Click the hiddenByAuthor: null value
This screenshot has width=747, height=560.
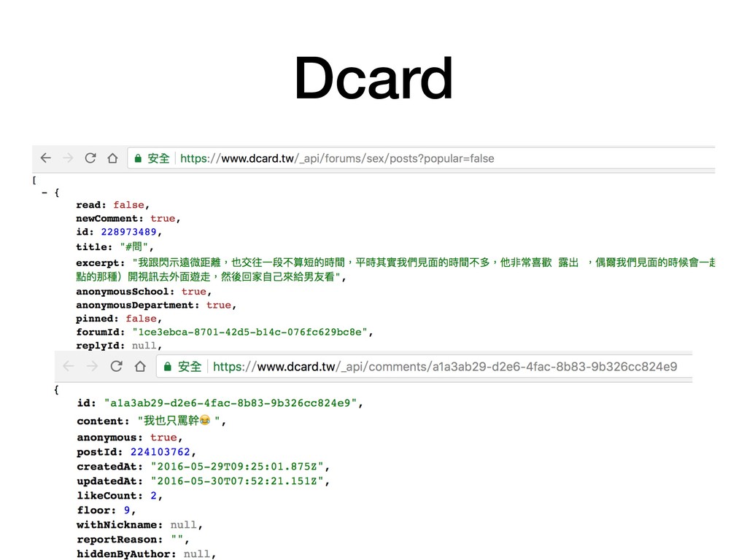[x=197, y=554]
